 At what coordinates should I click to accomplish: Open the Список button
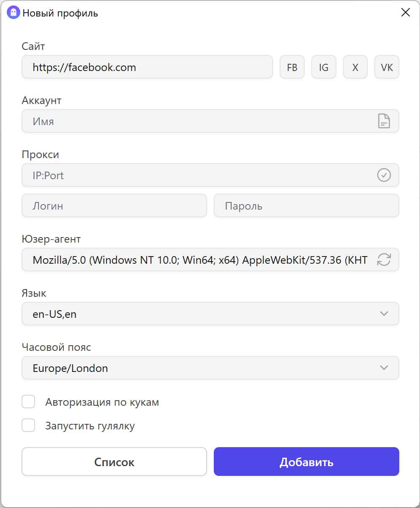114,462
